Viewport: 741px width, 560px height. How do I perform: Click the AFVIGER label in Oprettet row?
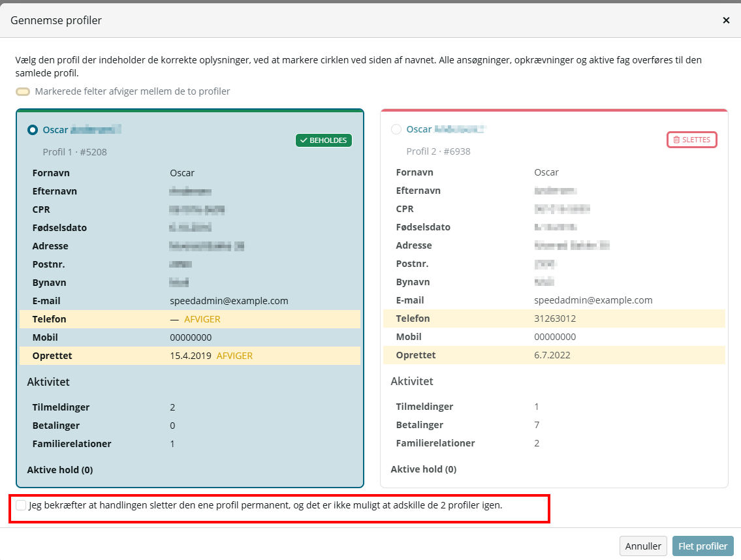(234, 356)
